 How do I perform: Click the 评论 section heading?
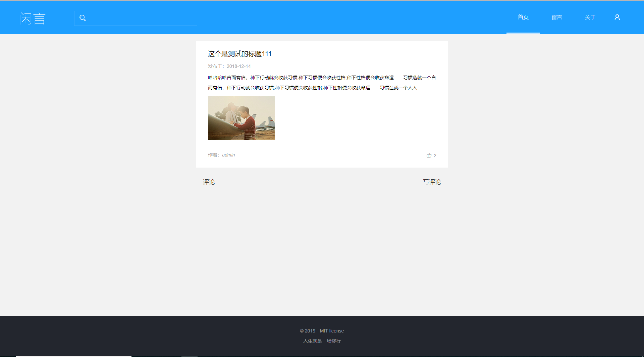pyautogui.click(x=209, y=182)
